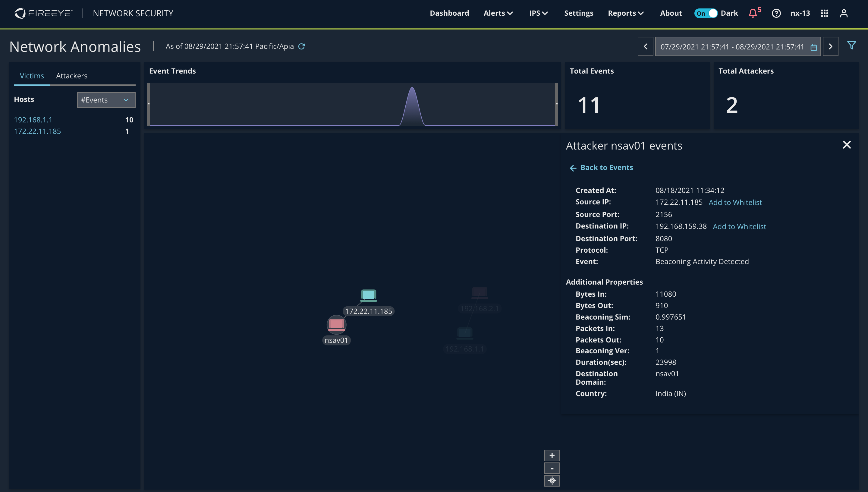The image size is (868, 492).
Task: Click the date range input field
Action: pos(737,47)
